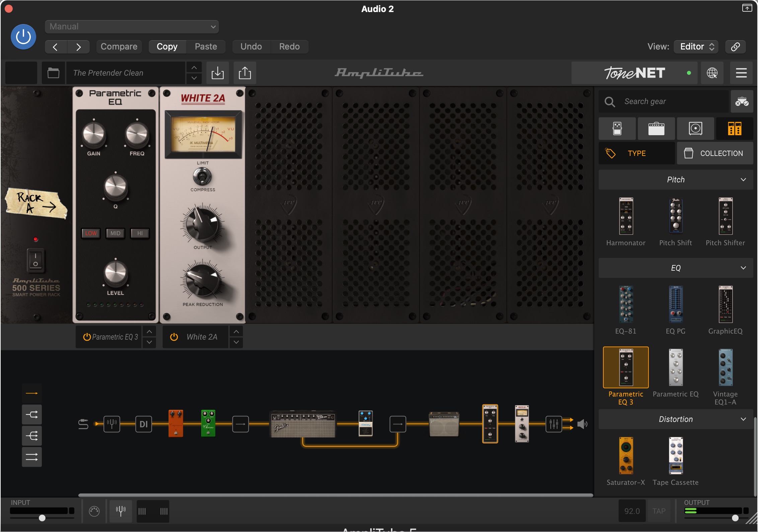The height and width of the screenshot is (532, 758).
Task: Click the DI block in signal chain
Action: point(144,424)
